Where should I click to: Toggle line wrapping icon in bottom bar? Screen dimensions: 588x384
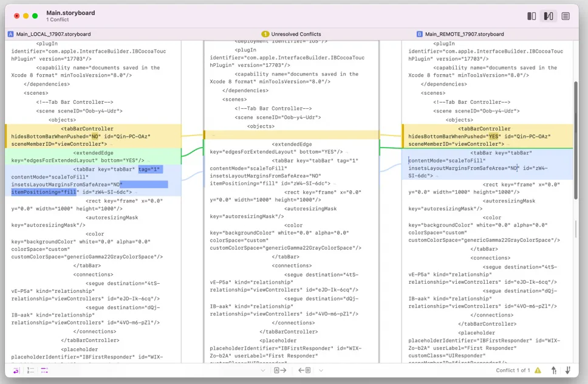pyautogui.click(x=16, y=371)
